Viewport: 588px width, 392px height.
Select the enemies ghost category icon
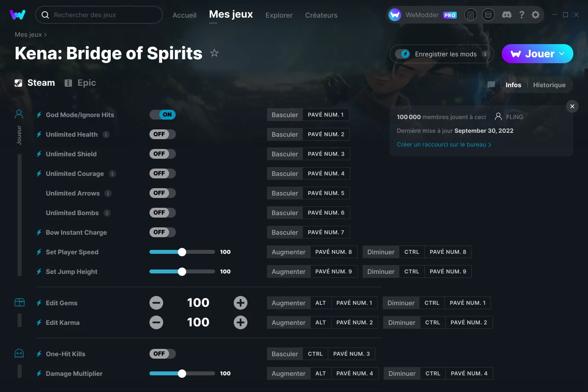[19, 354]
